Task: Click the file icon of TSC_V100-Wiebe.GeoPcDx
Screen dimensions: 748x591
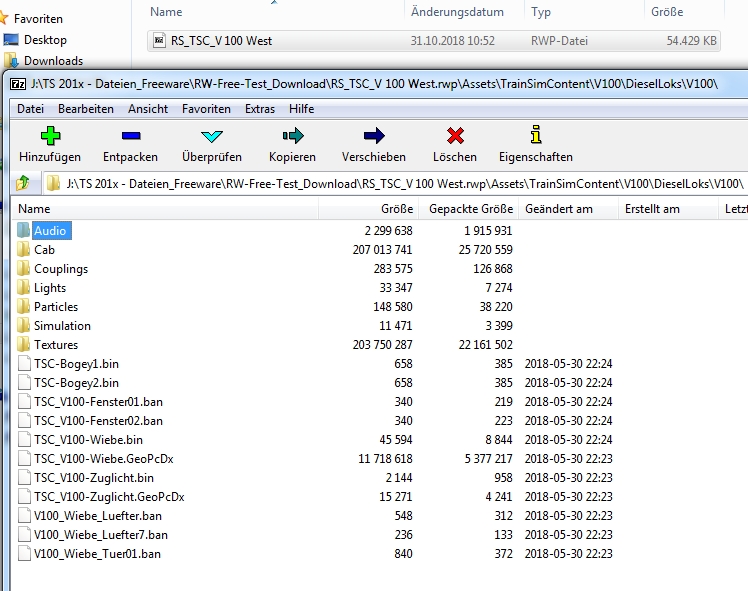Action: pyautogui.click(x=24, y=458)
